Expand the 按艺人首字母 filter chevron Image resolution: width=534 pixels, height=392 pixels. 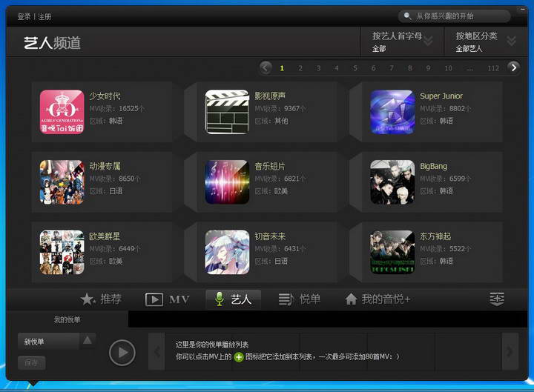(428, 41)
